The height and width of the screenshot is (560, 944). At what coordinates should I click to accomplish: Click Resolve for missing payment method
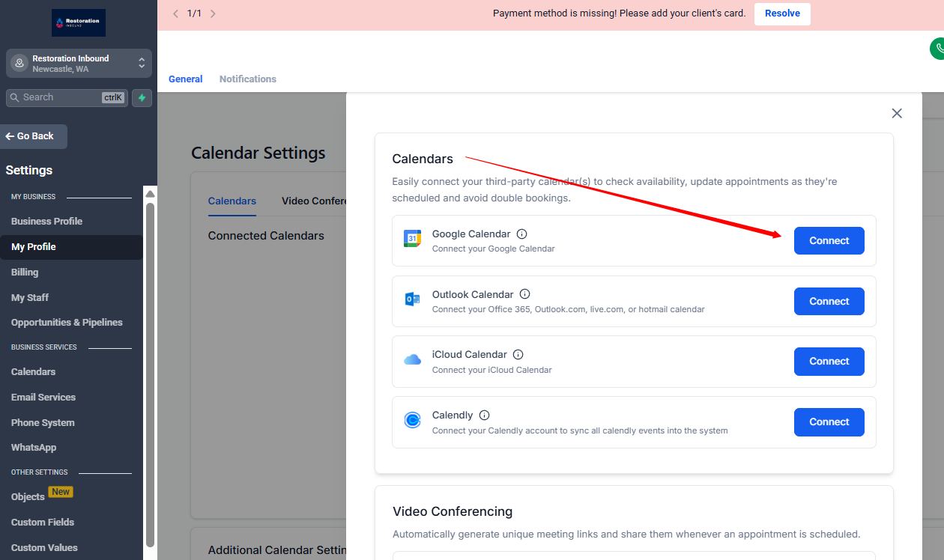coord(782,13)
